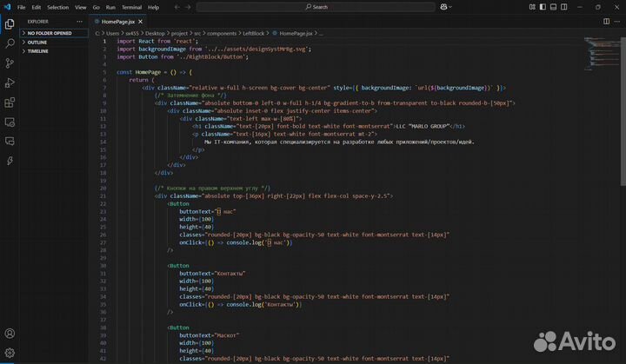Open the View menu

(81, 7)
